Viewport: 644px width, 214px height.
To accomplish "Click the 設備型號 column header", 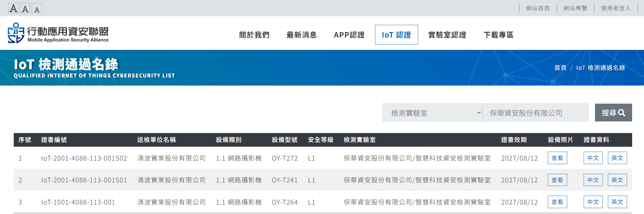I will tap(285, 140).
